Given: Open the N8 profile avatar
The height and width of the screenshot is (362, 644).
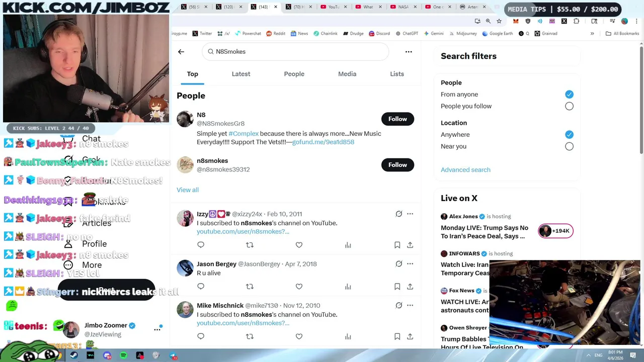Looking at the screenshot, I should [x=185, y=119].
